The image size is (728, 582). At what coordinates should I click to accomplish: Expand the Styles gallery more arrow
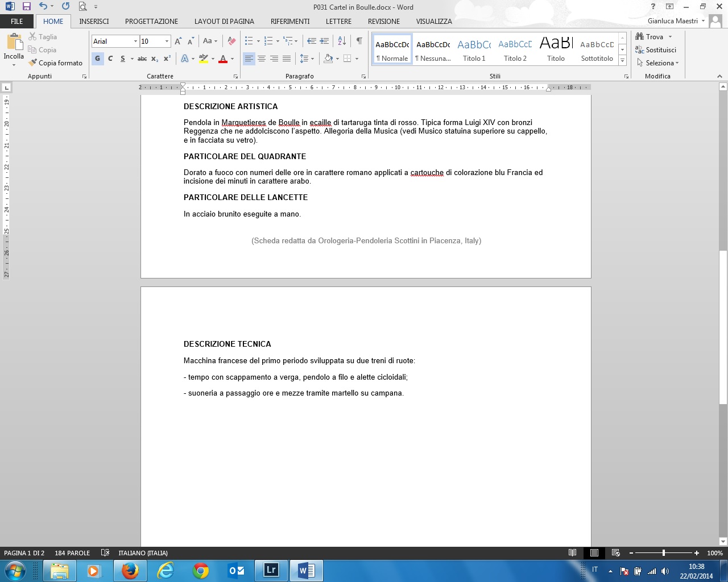pyautogui.click(x=623, y=60)
